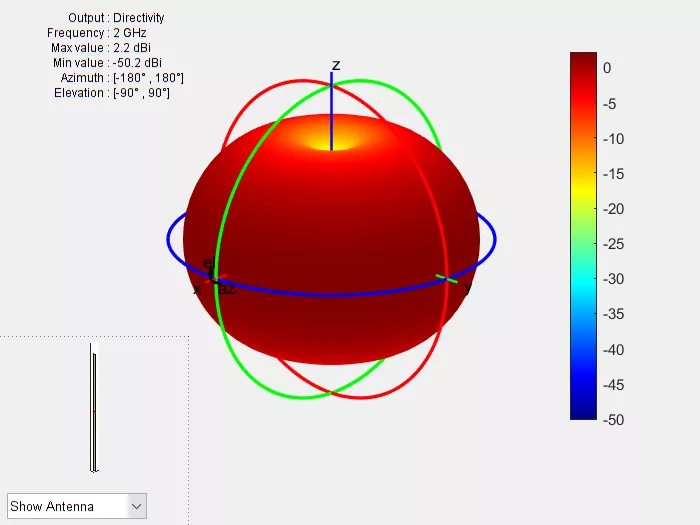Click the colorbar tick label -10

point(613,139)
